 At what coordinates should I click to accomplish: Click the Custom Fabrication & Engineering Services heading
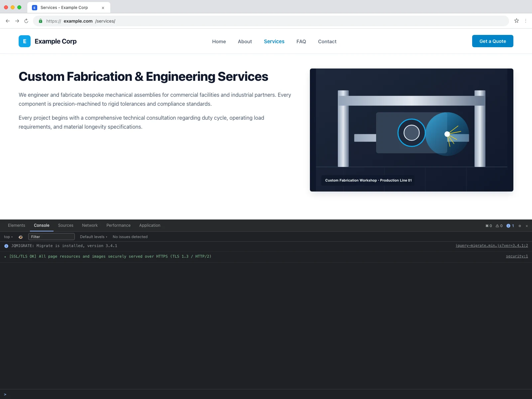pos(143,76)
